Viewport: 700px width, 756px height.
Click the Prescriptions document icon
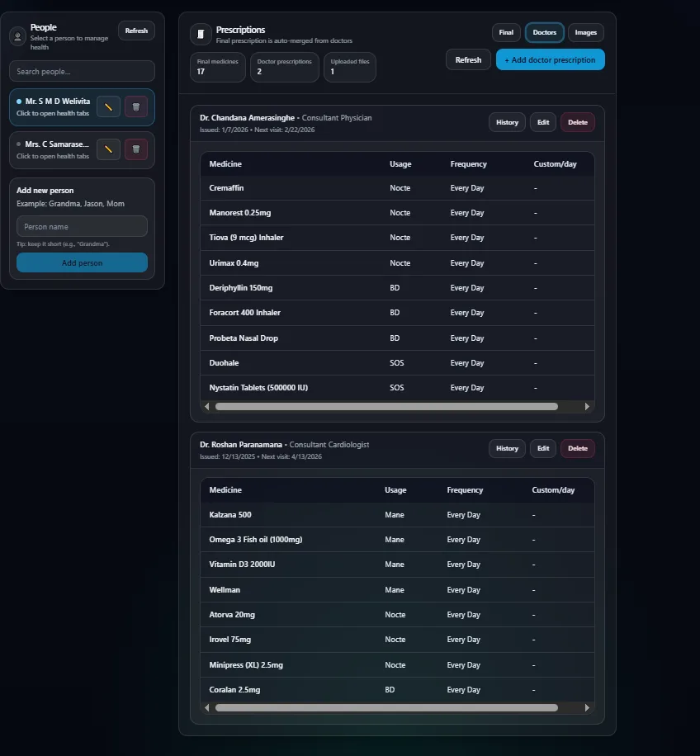coord(201,34)
